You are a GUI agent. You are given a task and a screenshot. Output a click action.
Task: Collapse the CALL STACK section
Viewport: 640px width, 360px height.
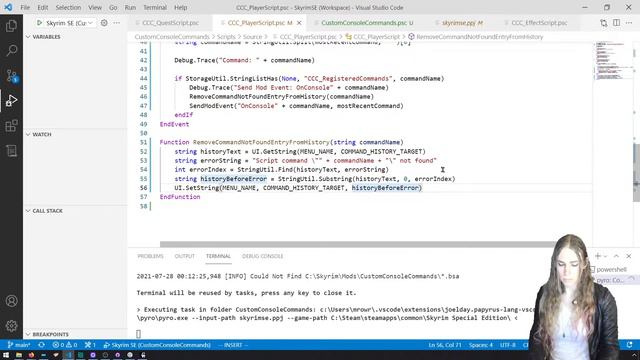coord(47,211)
